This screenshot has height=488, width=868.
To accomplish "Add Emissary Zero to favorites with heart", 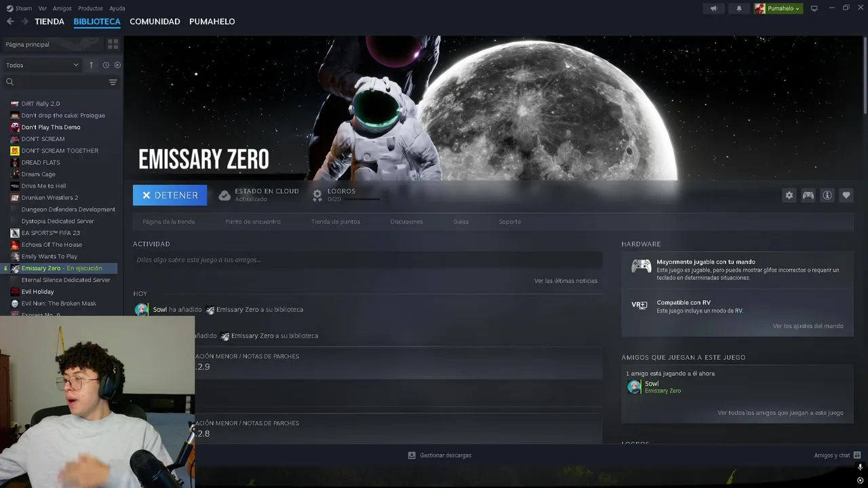I will point(846,195).
